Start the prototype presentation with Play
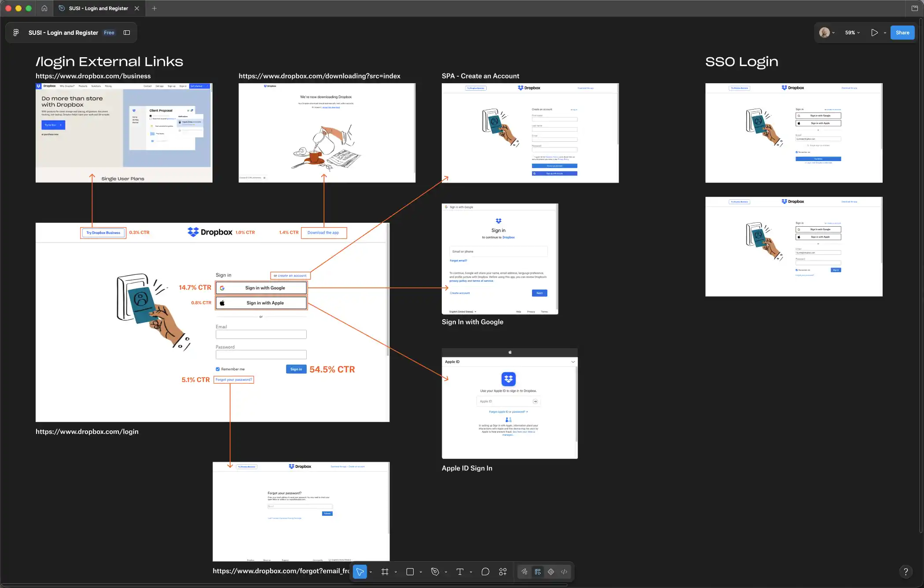Viewport: 924px width, 588px height. 874,33
